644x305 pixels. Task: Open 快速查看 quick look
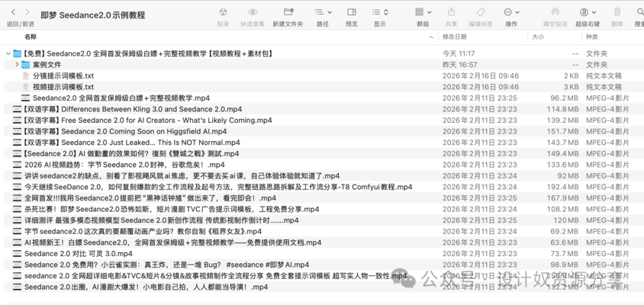point(253,12)
